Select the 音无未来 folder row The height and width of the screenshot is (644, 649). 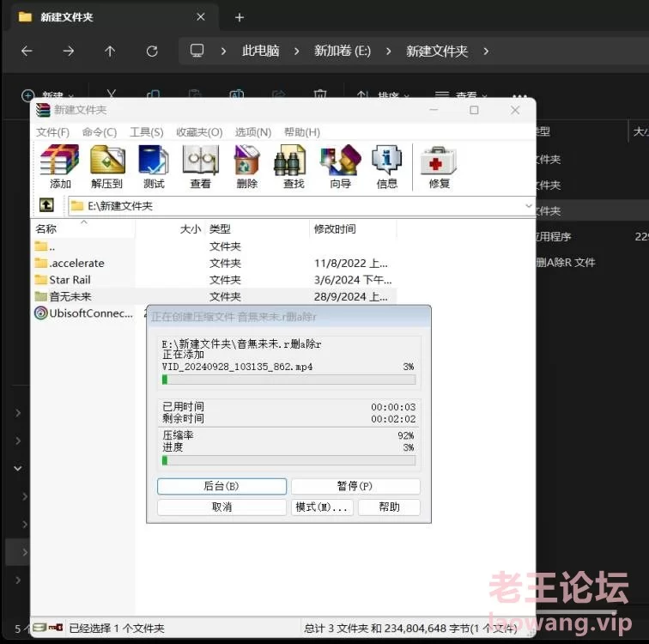214,296
